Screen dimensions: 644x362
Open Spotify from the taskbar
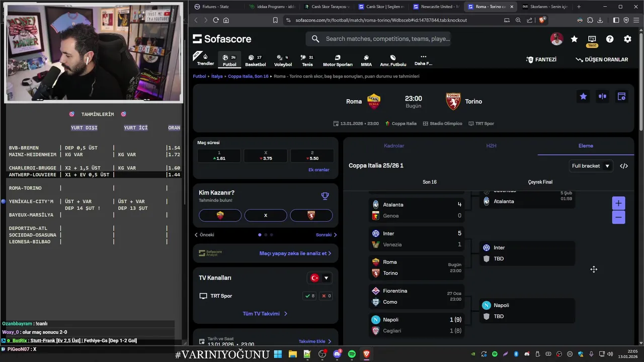click(x=352, y=354)
